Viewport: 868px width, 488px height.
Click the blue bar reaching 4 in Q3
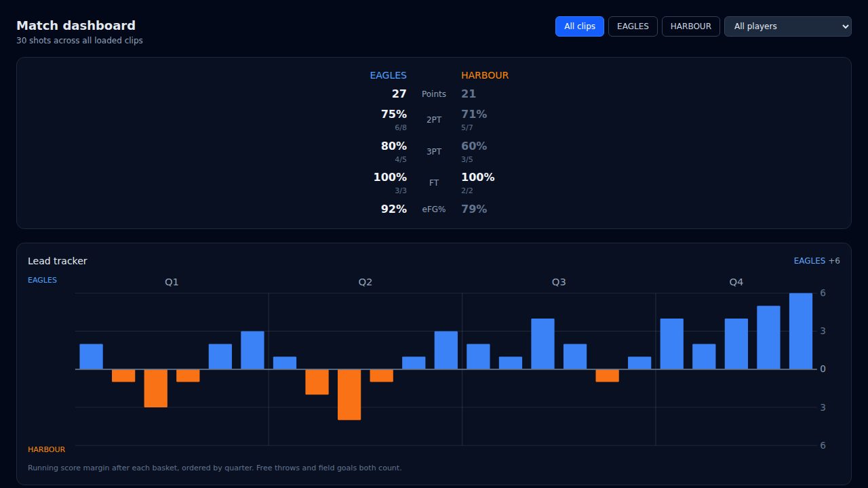(x=542, y=344)
